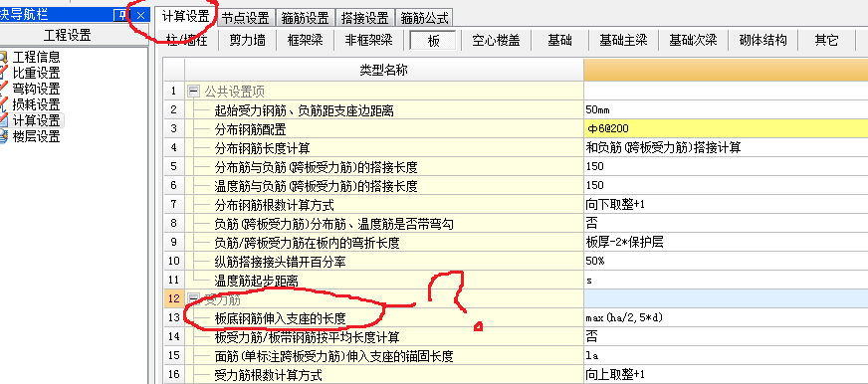
Task: Select the 空心楼盖 component tab
Action: pos(496,40)
